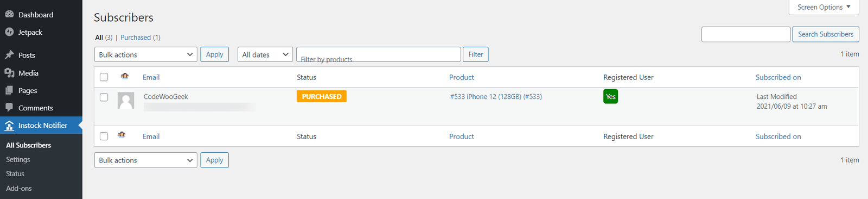Viewport: 868px width, 199px height.
Task: Click the CodeWooGeek avatar thumbnail
Action: 126,101
